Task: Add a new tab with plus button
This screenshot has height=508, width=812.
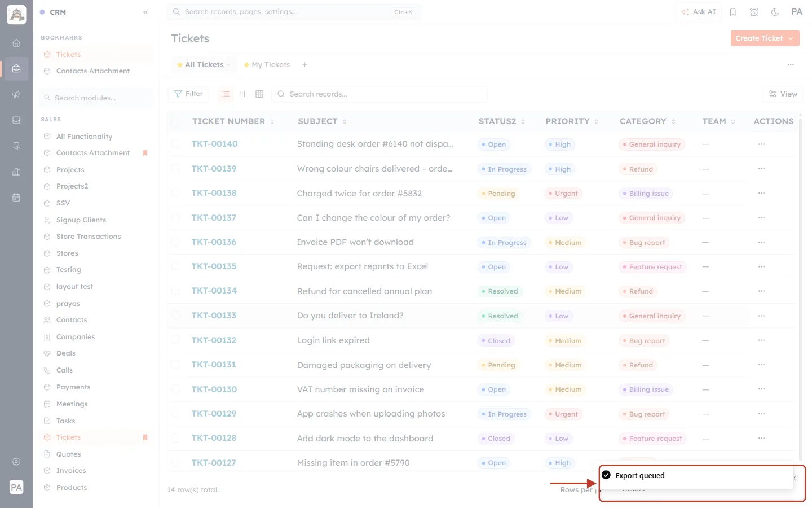Action: pyautogui.click(x=304, y=65)
